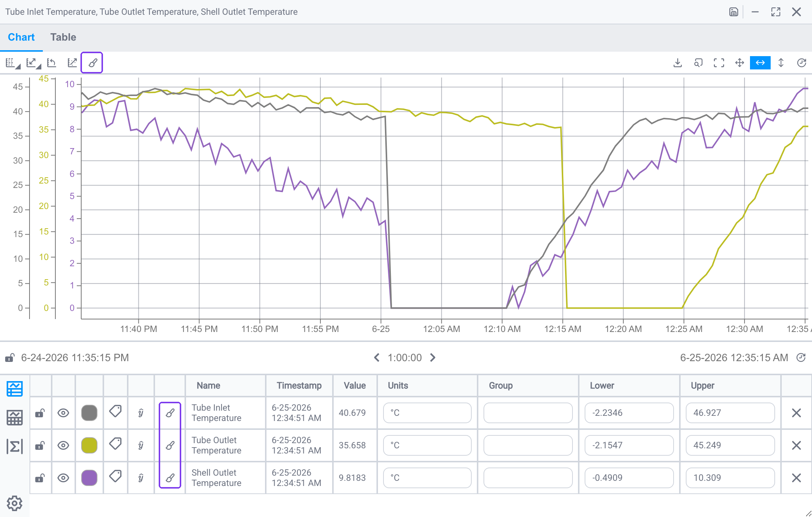Viewport: 812px width, 517px height.
Task: Click the 1:00:00 time span value
Action: 405,358
